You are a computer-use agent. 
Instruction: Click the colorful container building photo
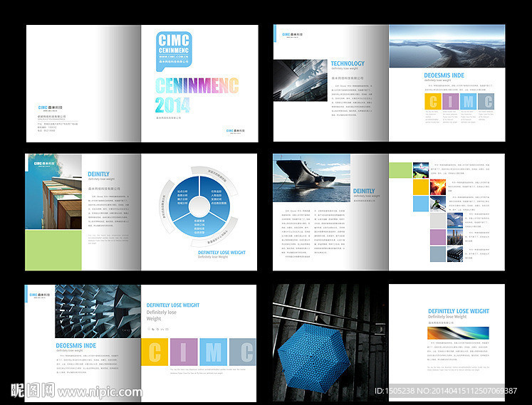pos(53,191)
